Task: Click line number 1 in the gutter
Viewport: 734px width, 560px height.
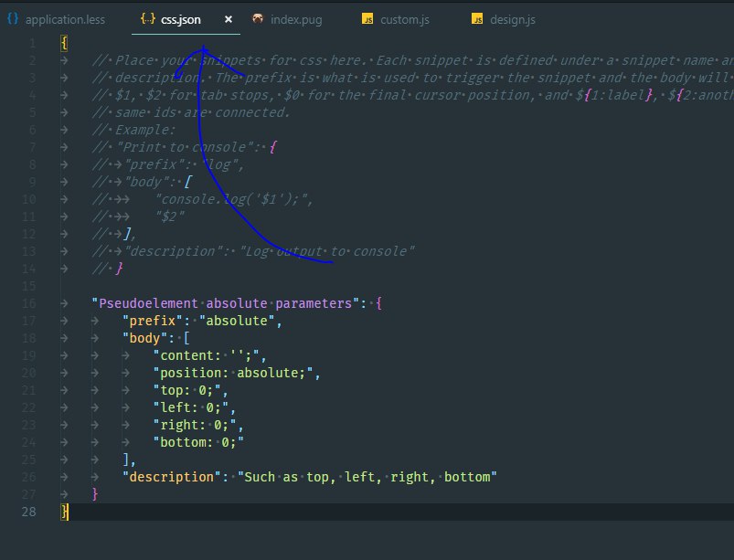Action: pos(32,44)
